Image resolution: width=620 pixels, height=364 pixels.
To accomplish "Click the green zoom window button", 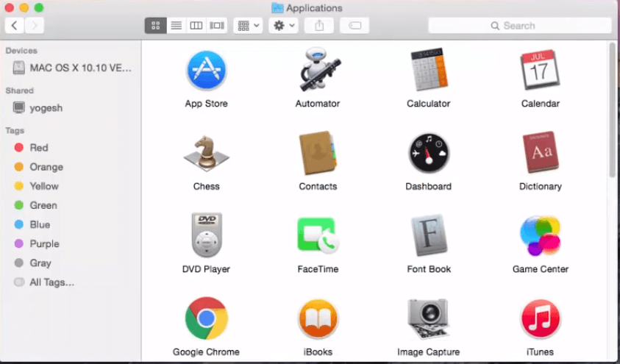I will (39, 7).
